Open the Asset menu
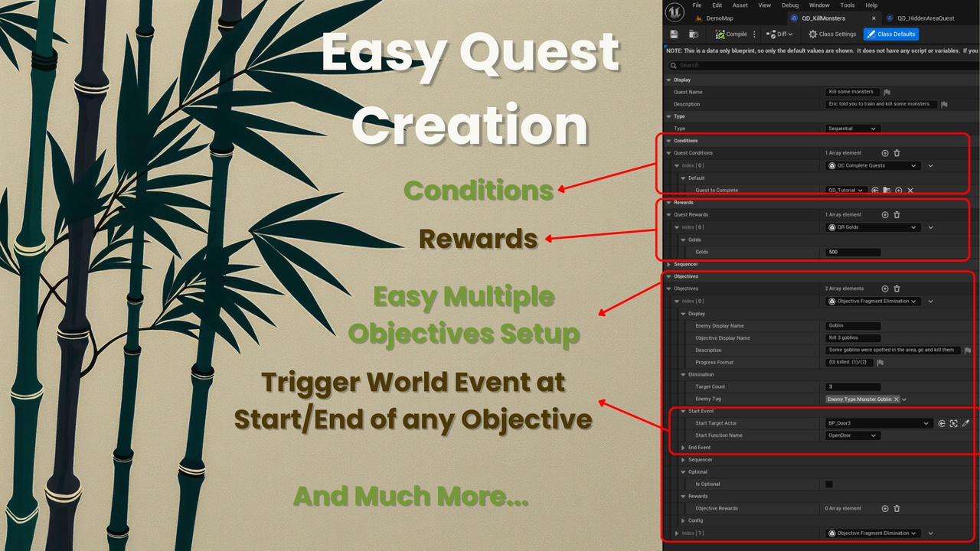Viewport: 980px width, 551px height. tap(741, 5)
